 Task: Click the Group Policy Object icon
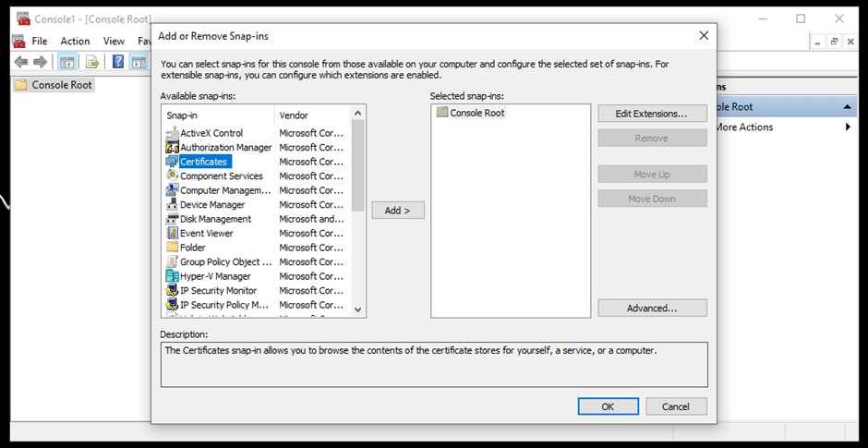tap(172, 261)
